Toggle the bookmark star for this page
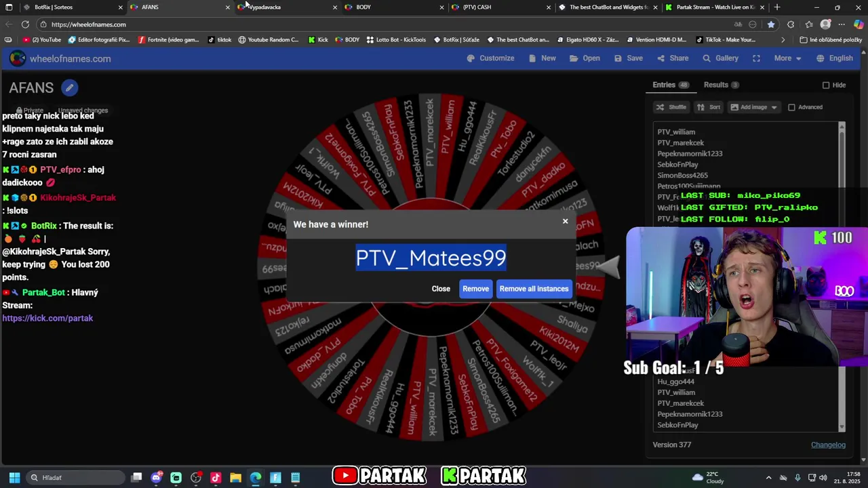This screenshot has width=868, height=488. point(771,24)
